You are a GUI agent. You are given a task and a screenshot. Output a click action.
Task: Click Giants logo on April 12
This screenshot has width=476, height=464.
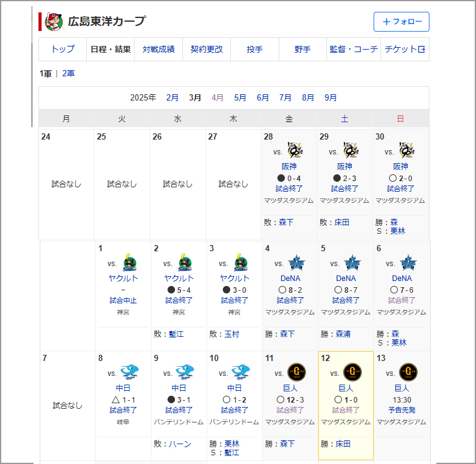(x=352, y=372)
